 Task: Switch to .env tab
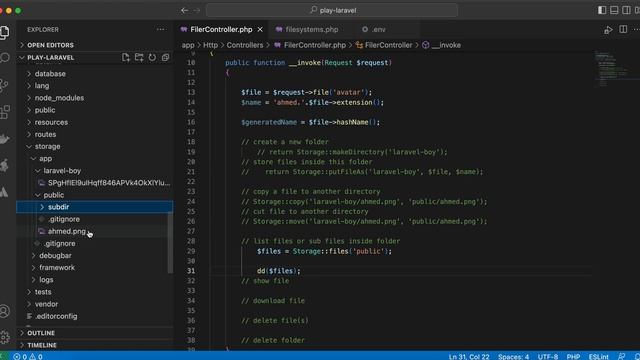click(378, 29)
